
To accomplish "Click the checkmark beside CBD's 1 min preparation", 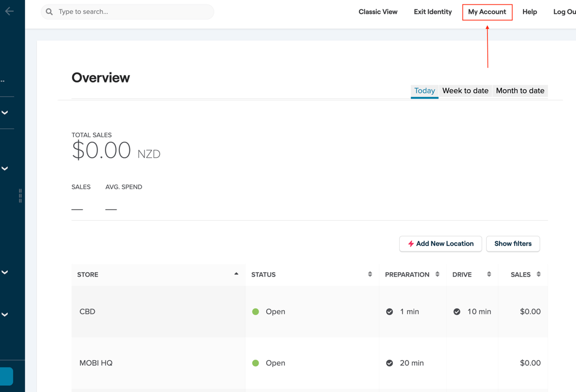I will pyautogui.click(x=390, y=312).
